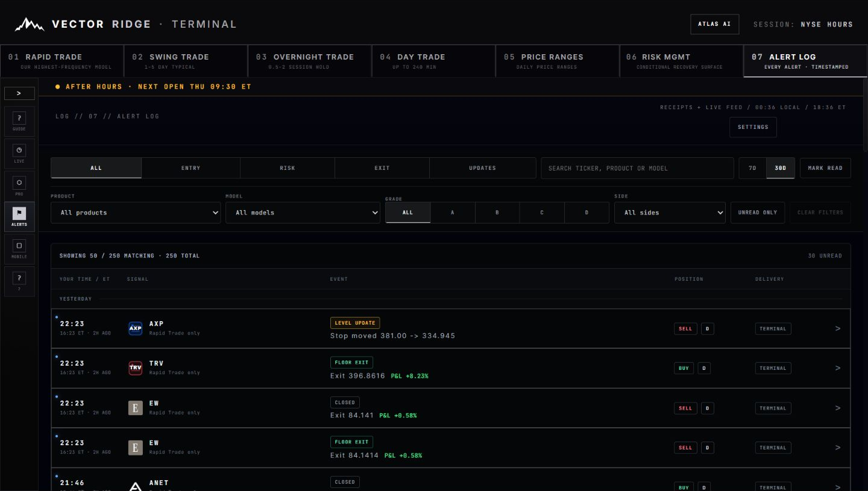The width and height of the screenshot is (868, 491).
Task: Click "Stop moved 381.00 -> 334.945" text
Action: [392, 336]
